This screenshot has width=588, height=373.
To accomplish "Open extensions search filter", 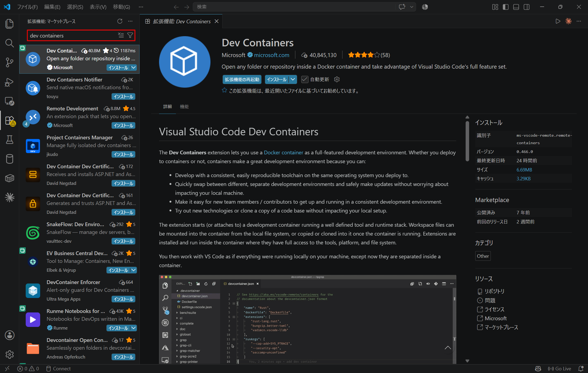I will 130,35.
